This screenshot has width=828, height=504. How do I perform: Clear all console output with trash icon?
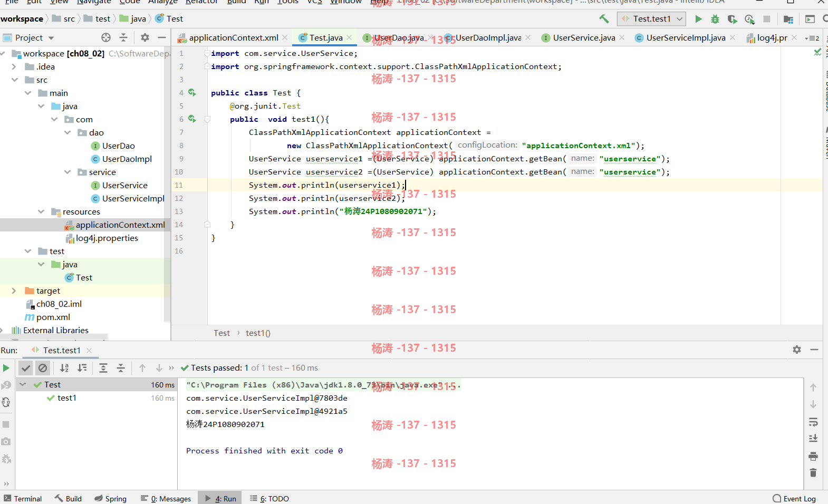click(813, 473)
